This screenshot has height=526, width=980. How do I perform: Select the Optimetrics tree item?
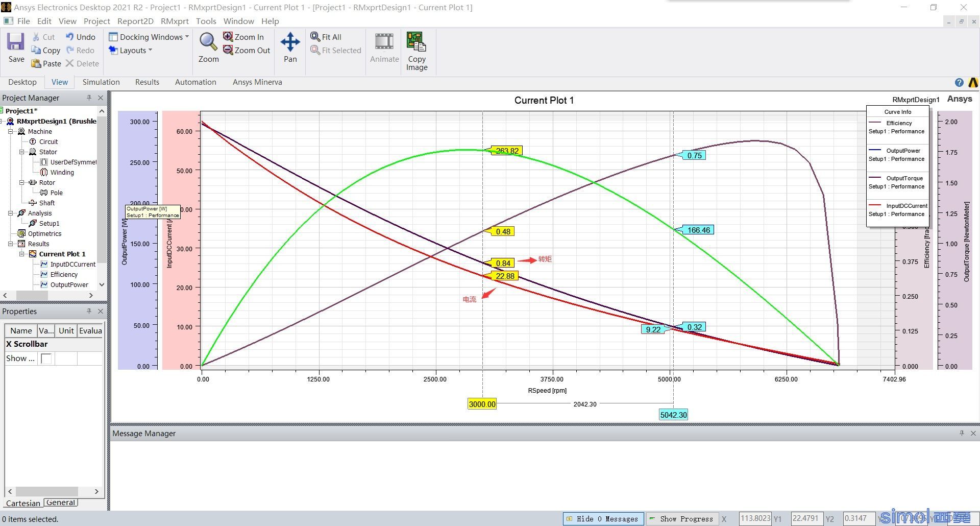[x=44, y=233]
